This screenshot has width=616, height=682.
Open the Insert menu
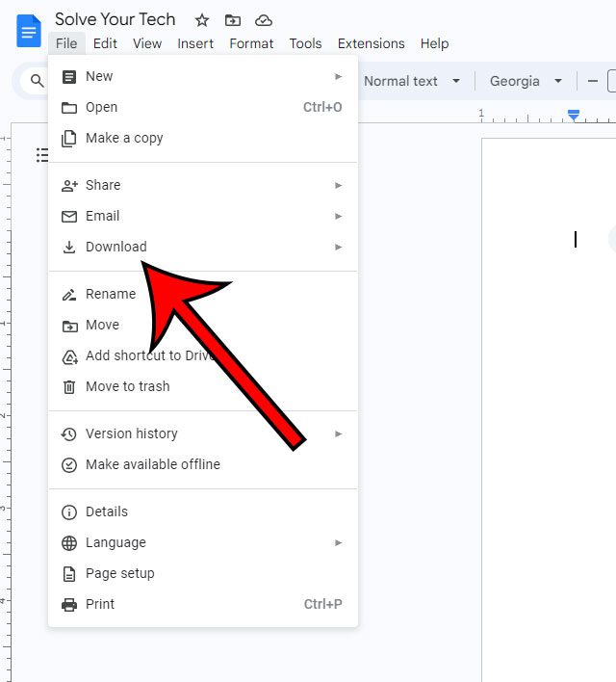195,43
